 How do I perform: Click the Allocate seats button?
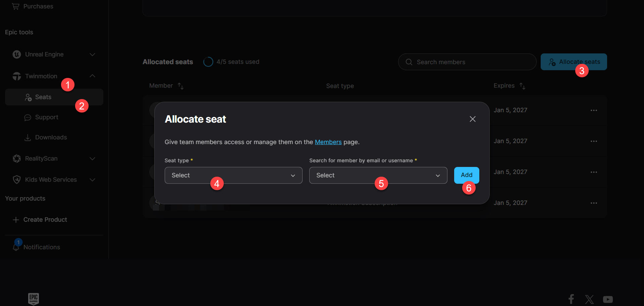tap(574, 62)
